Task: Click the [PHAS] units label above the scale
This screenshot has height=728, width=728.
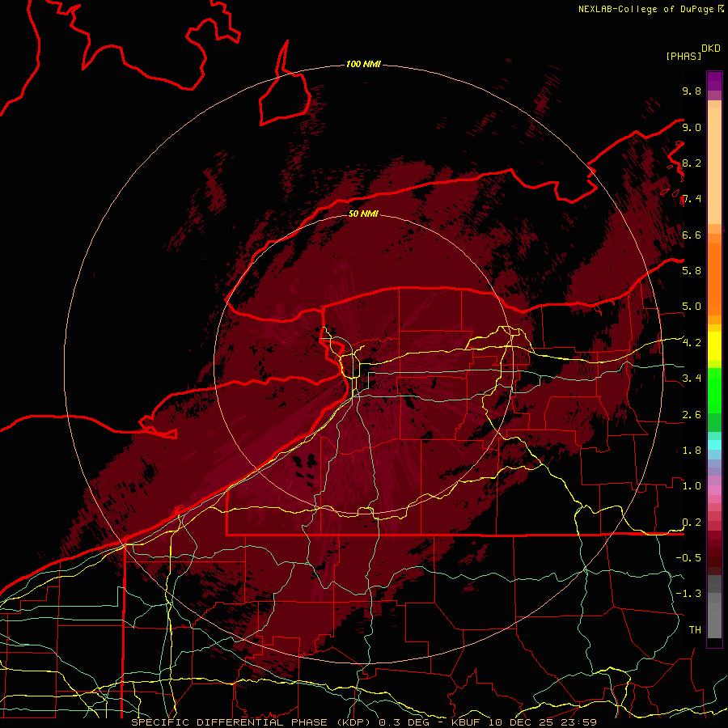Action: pos(684,56)
